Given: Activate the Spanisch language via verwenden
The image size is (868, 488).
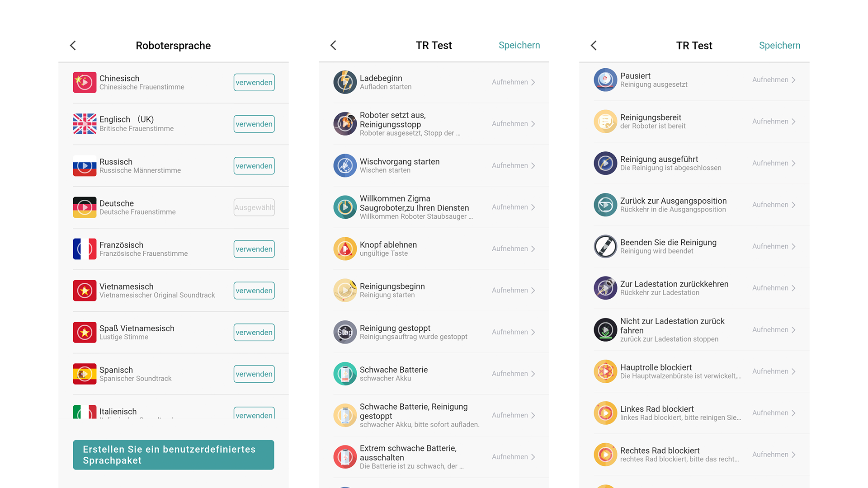Looking at the screenshot, I should 254,374.
